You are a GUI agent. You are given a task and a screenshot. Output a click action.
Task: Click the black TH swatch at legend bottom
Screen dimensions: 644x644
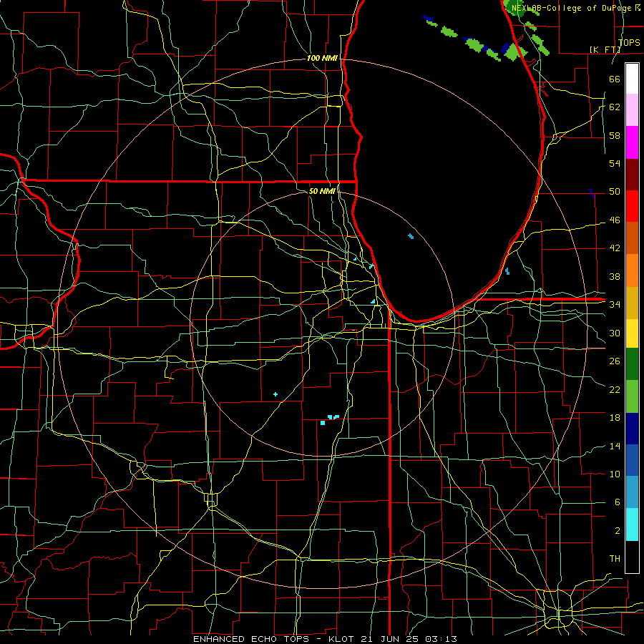(x=632, y=557)
